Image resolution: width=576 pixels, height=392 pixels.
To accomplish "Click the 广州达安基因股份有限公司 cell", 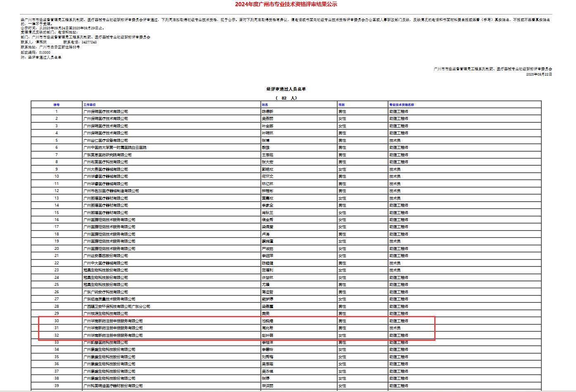I will (x=105, y=256).
